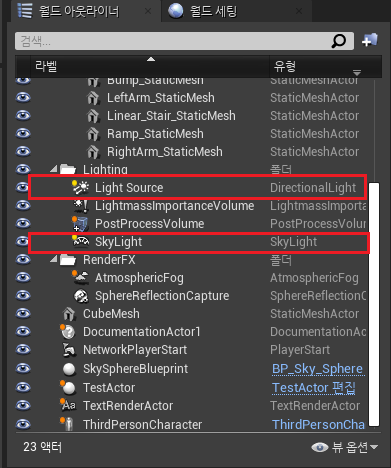Toggle visibility of ThirdPersonCharacter
The height and width of the screenshot is (468, 391).
[23, 424]
